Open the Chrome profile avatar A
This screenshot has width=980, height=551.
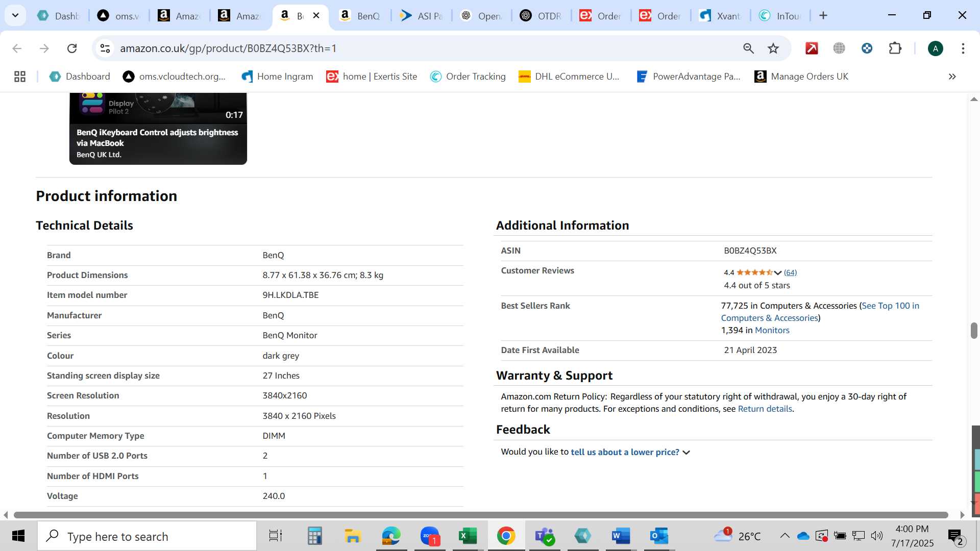click(935, 48)
